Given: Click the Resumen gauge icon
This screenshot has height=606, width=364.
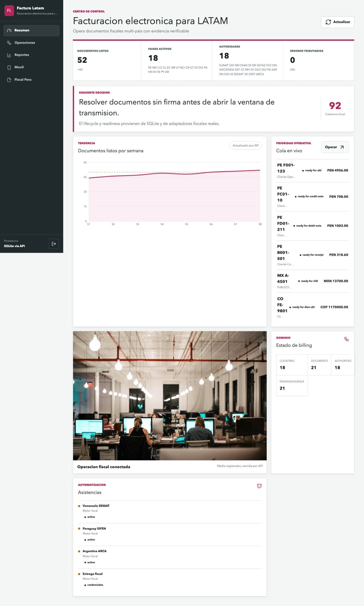Looking at the screenshot, I should pyautogui.click(x=9, y=30).
